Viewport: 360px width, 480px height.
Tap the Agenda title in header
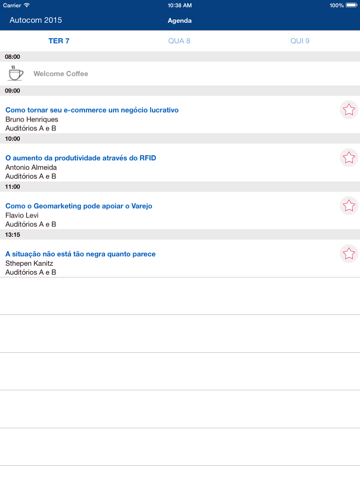click(180, 21)
